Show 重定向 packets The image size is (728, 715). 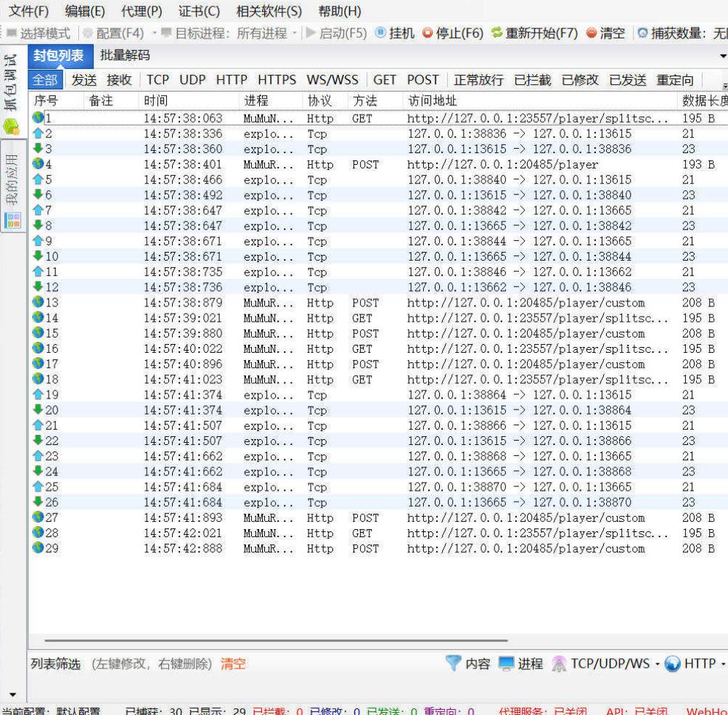point(675,80)
